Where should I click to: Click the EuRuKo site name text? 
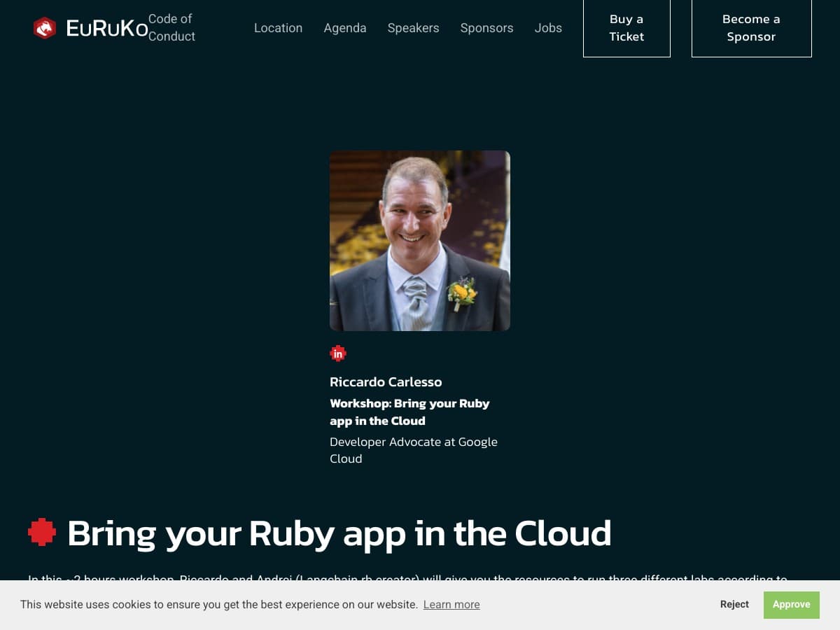point(106,28)
